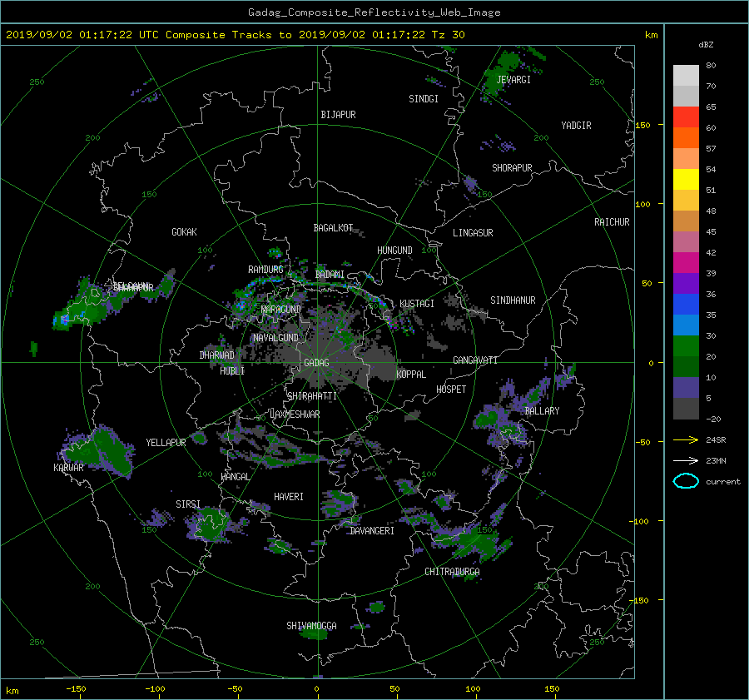Click the SINDHANUR city label

[x=513, y=300]
